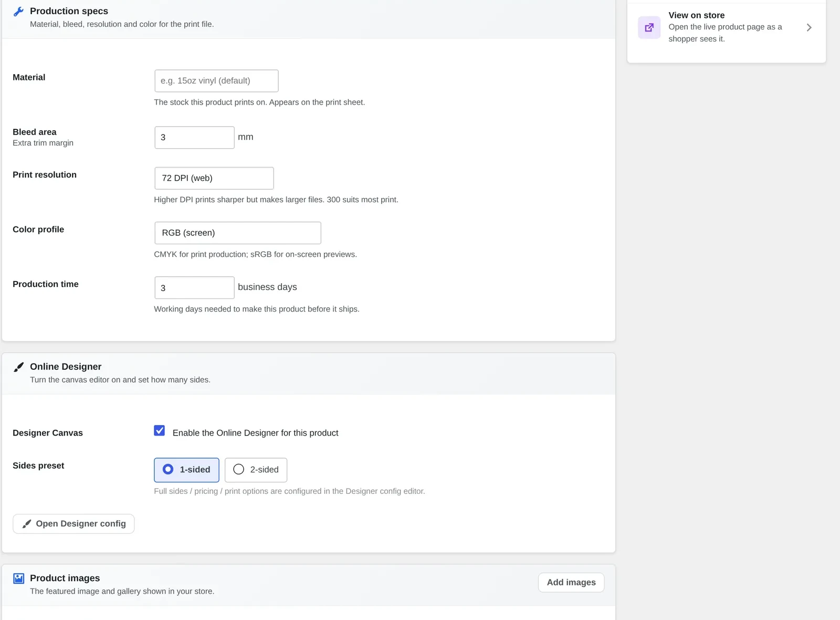The height and width of the screenshot is (620, 840).
Task: Focus the Material input field
Action: click(216, 81)
